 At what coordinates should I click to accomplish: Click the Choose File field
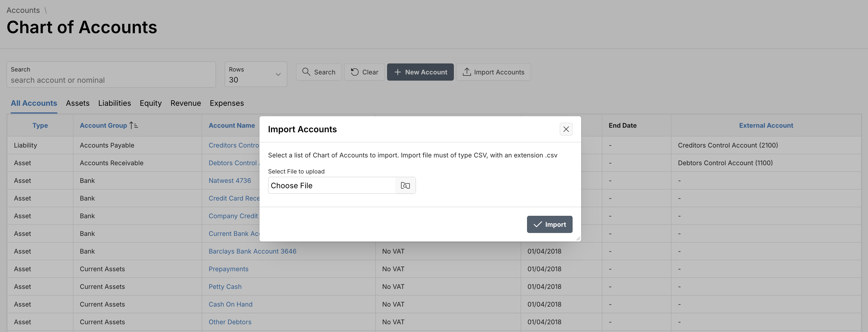click(342, 186)
